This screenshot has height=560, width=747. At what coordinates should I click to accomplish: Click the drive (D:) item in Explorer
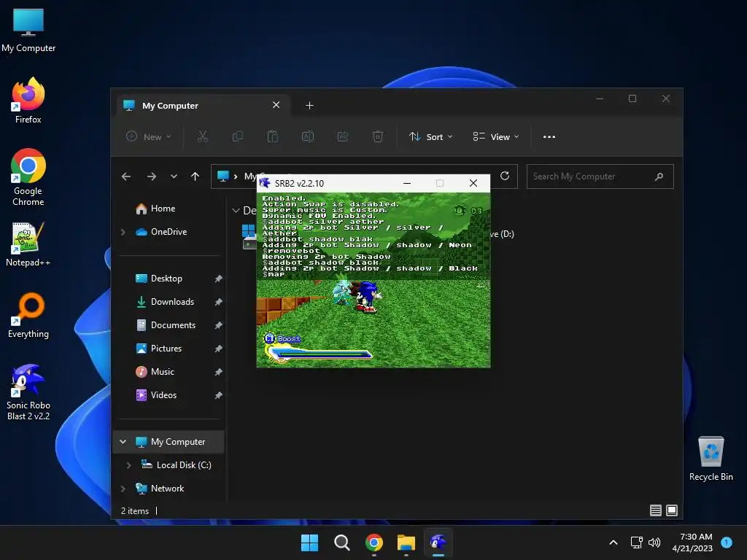pyautogui.click(x=502, y=234)
